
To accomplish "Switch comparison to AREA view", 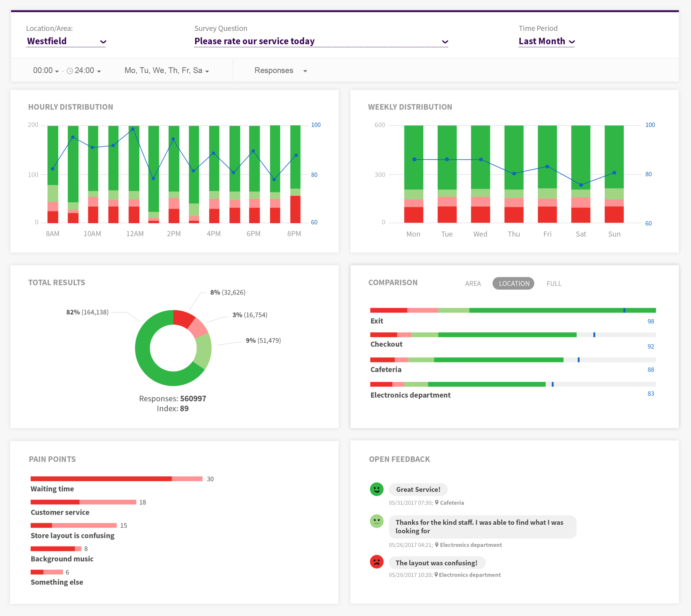I will point(473,283).
